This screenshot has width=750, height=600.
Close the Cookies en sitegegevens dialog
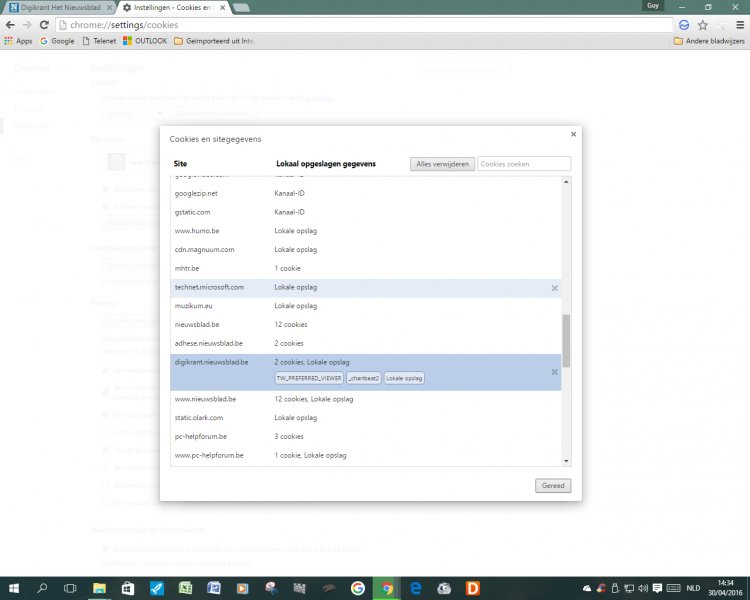(x=573, y=134)
